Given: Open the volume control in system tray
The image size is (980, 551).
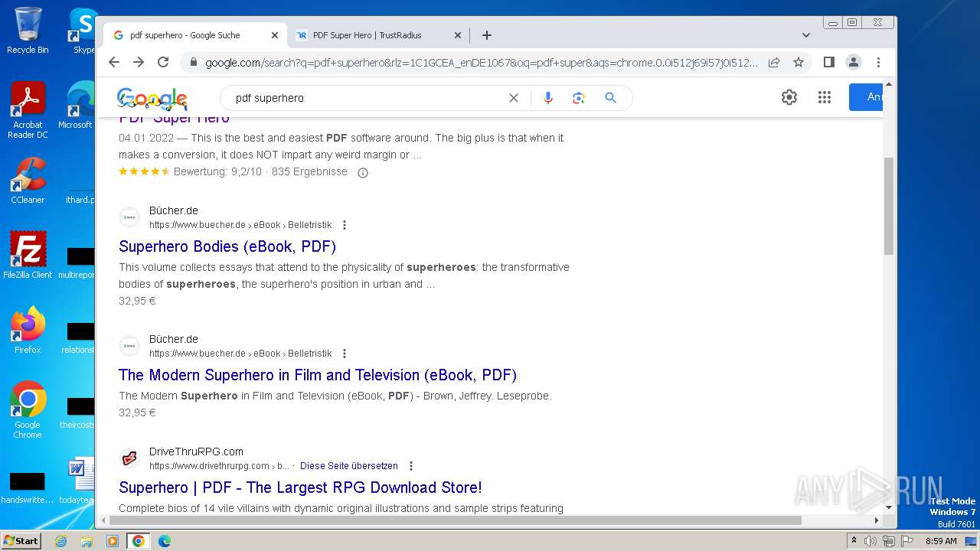Looking at the screenshot, I should pyautogui.click(x=871, y=541).
